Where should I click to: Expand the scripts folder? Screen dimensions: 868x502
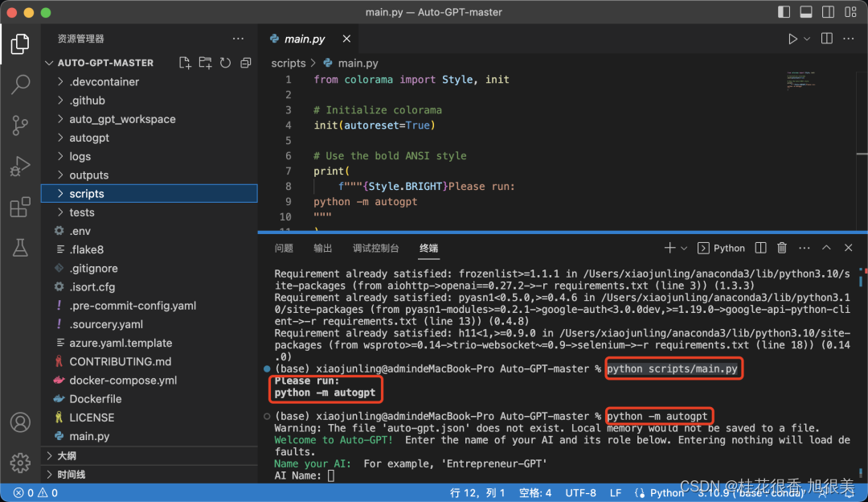[149, 193]
